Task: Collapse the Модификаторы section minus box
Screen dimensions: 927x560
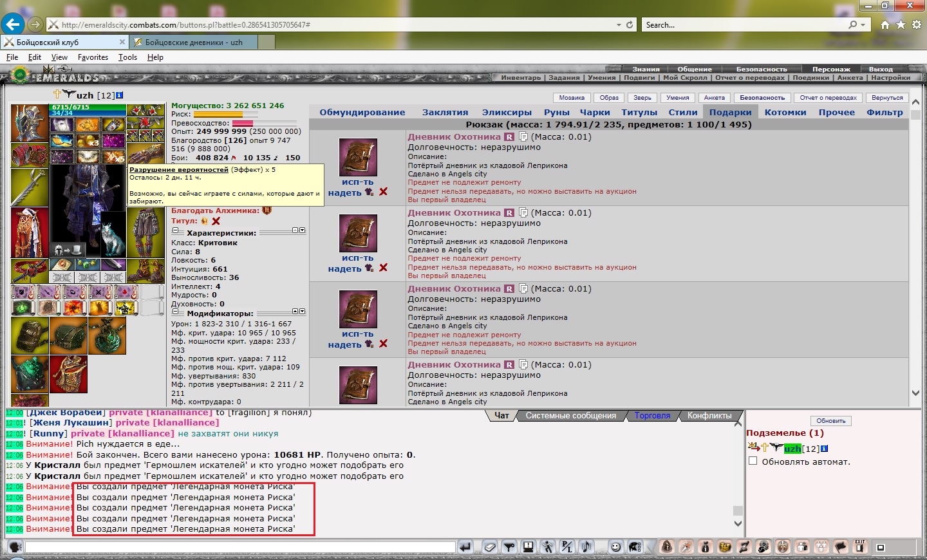Action: [175, 312]
